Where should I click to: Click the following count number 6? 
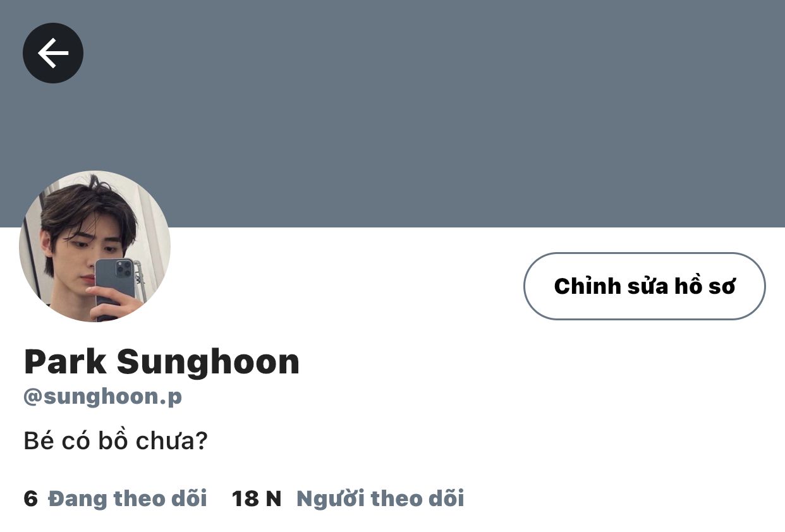click(31, 499)
